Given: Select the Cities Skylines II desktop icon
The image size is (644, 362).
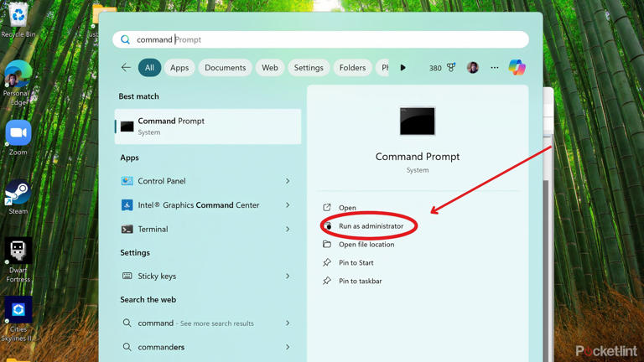Looking at the screenshot, I should point(18,319).
